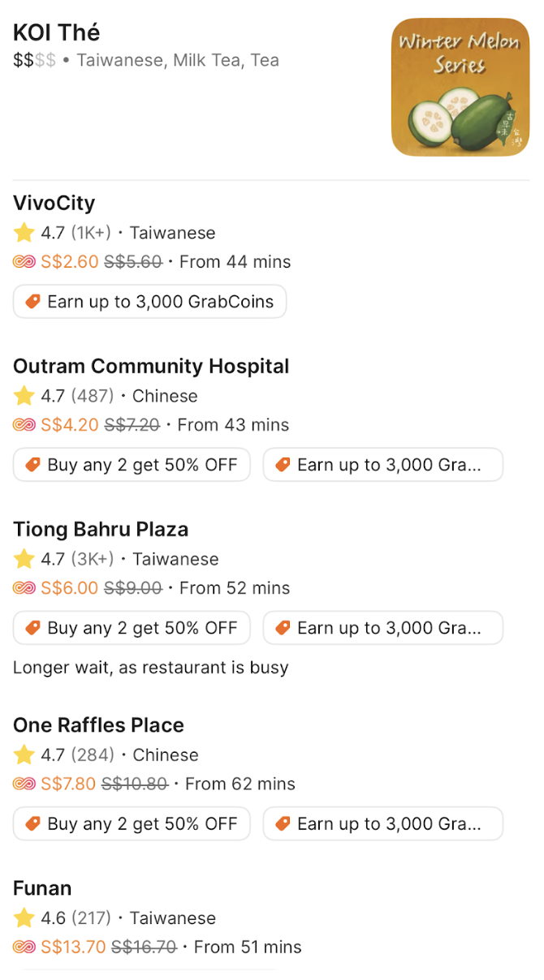
Task: Select the Funan outlet
Action: click(x=42, y=888)
